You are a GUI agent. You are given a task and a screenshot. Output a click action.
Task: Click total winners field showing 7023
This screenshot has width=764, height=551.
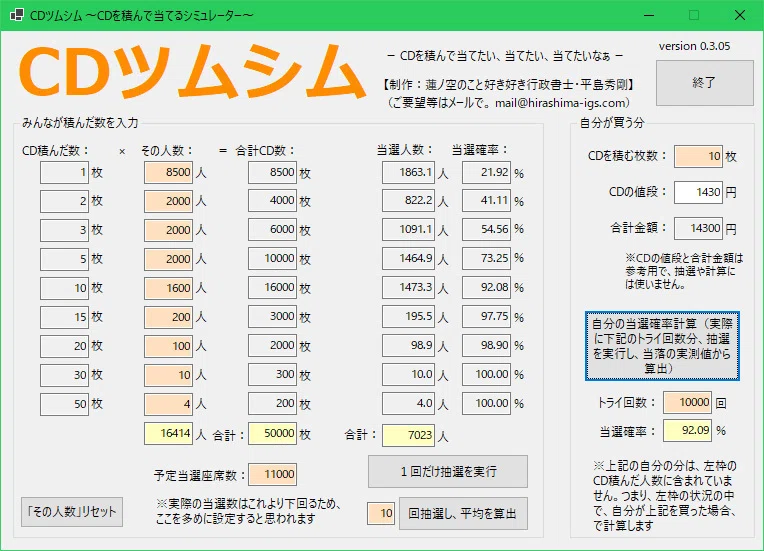[x=408, y=435]
